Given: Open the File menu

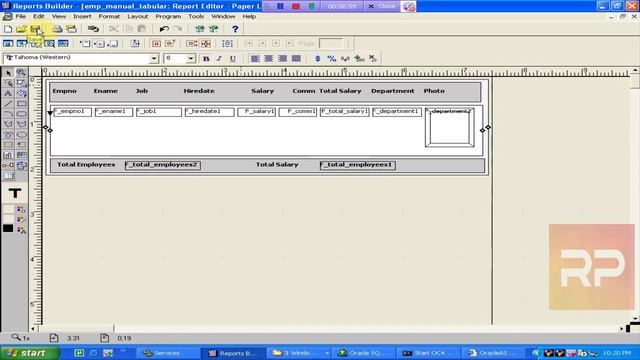Looking at the screenshot, I should pyautogui.click(x=20, y=16).
